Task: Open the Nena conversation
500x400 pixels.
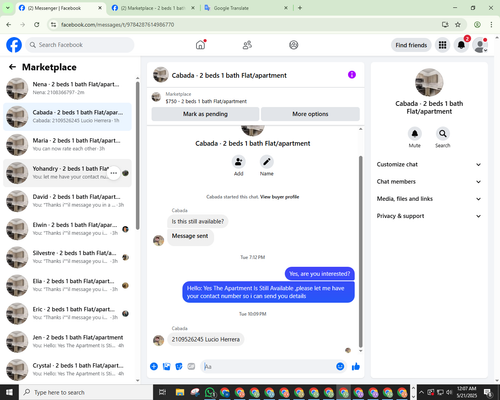Action: point(67,89)
